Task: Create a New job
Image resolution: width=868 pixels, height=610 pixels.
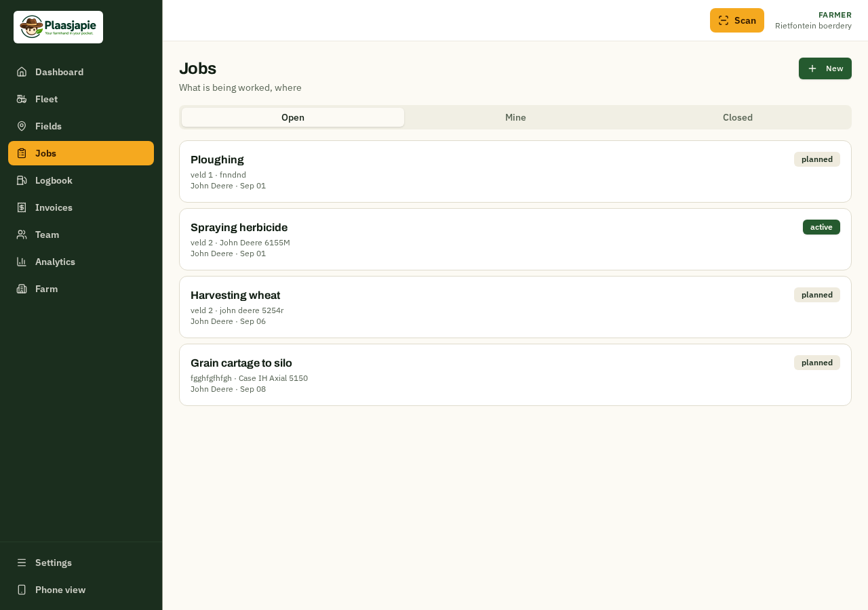Action: pos(825,68)
